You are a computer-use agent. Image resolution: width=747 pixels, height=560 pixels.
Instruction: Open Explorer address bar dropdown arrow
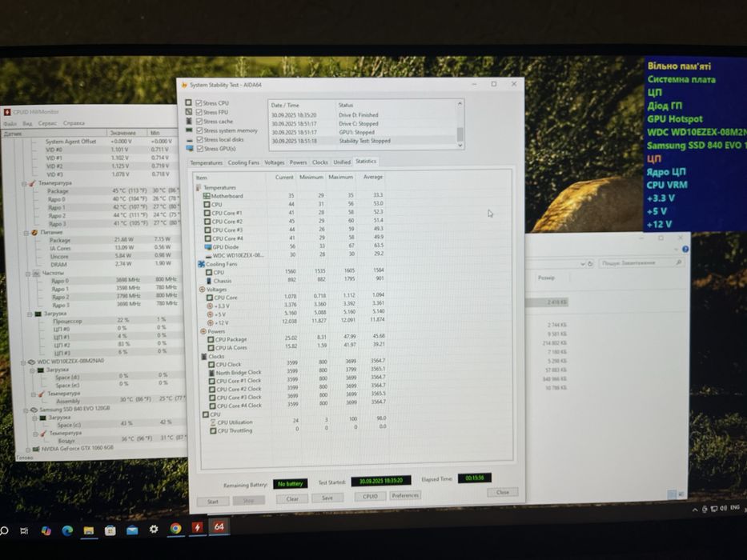[x=583, y=264]
